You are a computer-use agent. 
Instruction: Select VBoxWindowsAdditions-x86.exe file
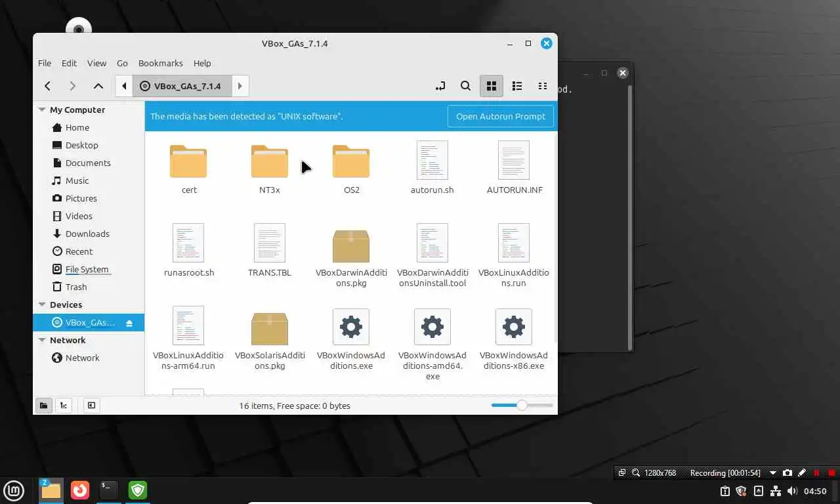click(x=514, y=340)
